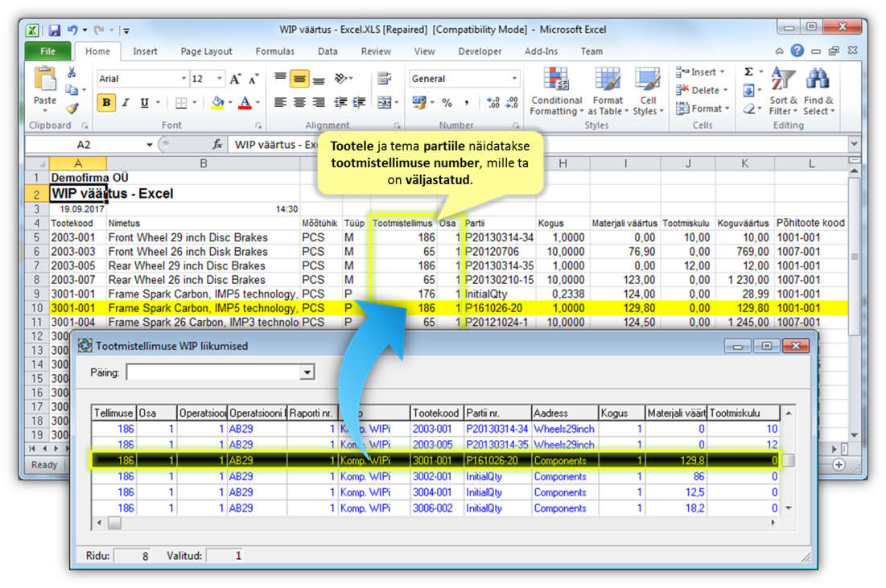The height and width of the screenshot is (588, 886).
Task: Open the font size 12 dropdown
Action: pos(220,79)
